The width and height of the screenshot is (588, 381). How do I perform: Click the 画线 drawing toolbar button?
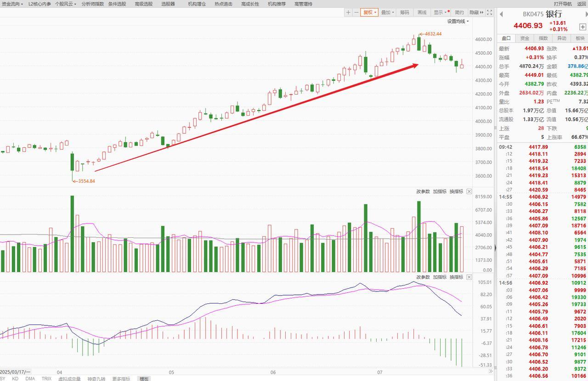pyautogui.click(x=422, y=12)
